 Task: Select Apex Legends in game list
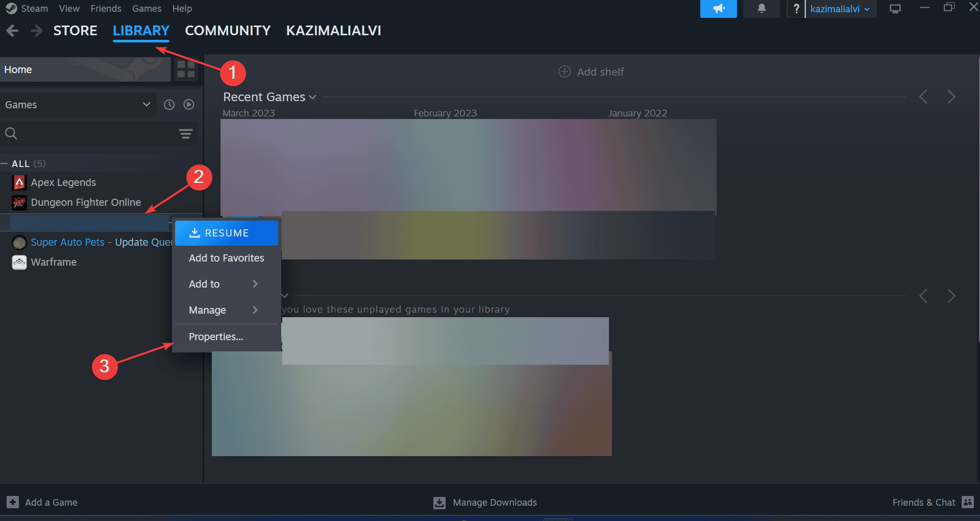pyautogui.click(x=63, y=182)
